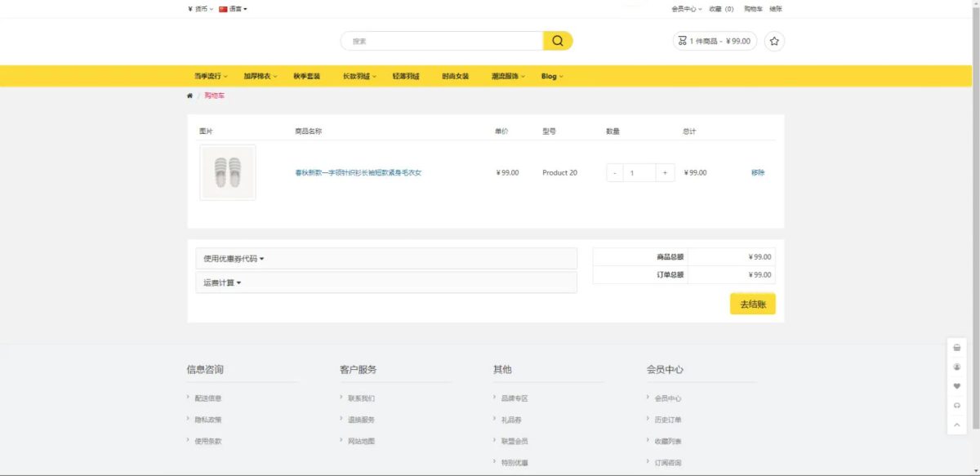
Task: Open the 礼品券 footer link
Action: click(511, 420)
